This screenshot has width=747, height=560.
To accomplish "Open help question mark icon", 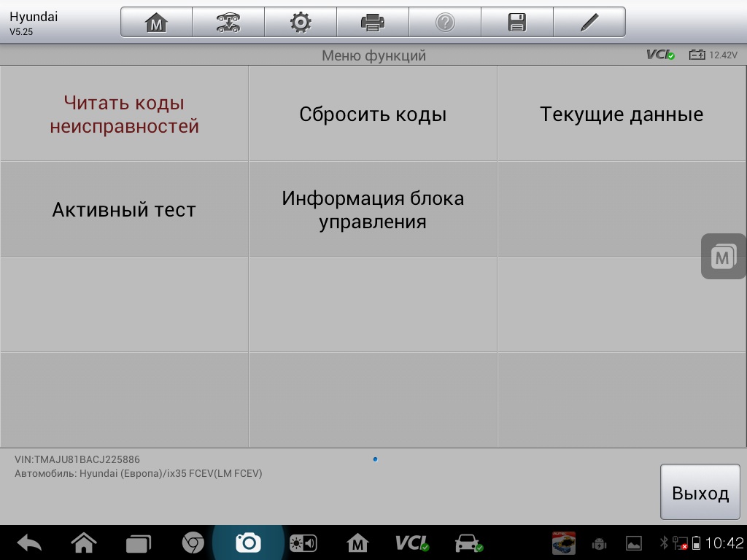I will point(445,23).
